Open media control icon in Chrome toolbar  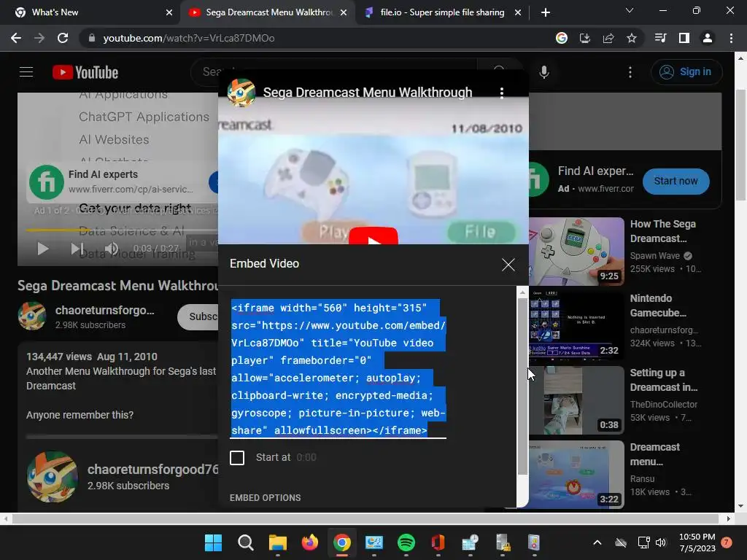[660, 38]
